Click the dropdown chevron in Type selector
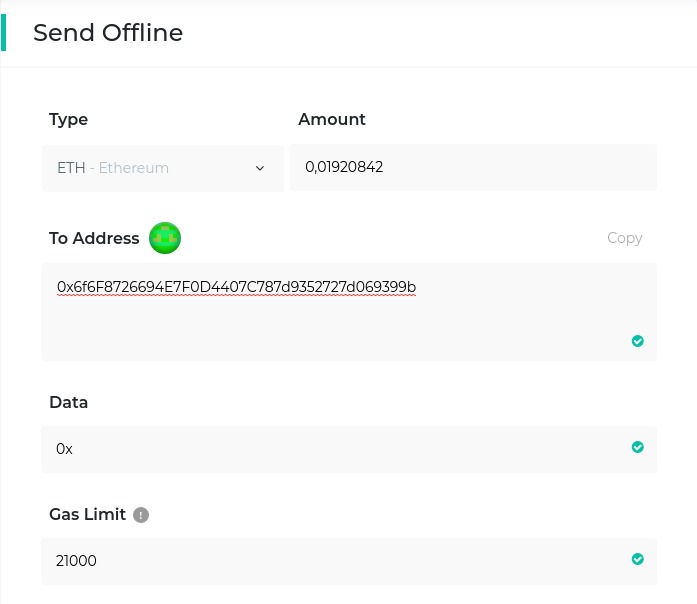The height and width of the screenshot is (604, 697). point(260,168)
